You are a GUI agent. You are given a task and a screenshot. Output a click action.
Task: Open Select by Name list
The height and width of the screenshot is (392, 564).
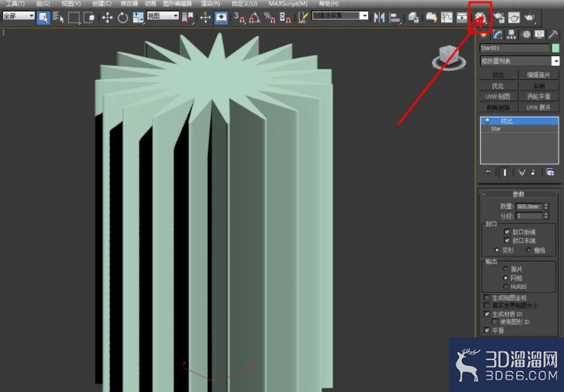[x=58, y=17]
